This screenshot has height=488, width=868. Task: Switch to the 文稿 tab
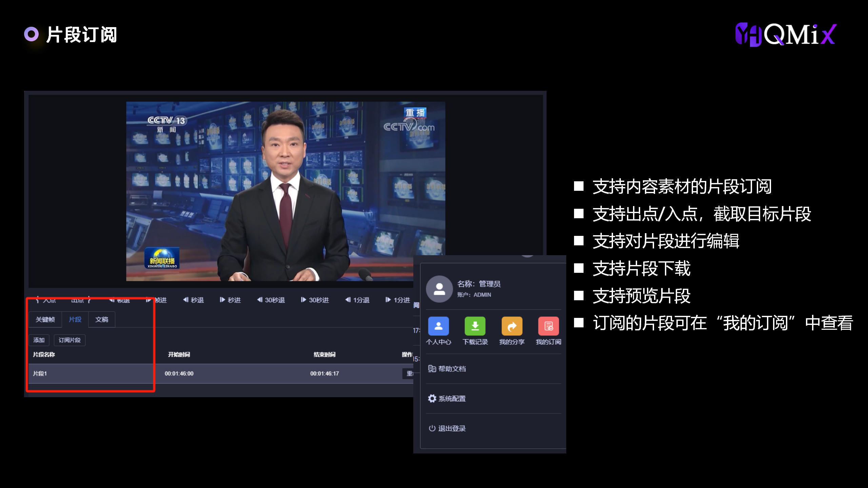102,320
